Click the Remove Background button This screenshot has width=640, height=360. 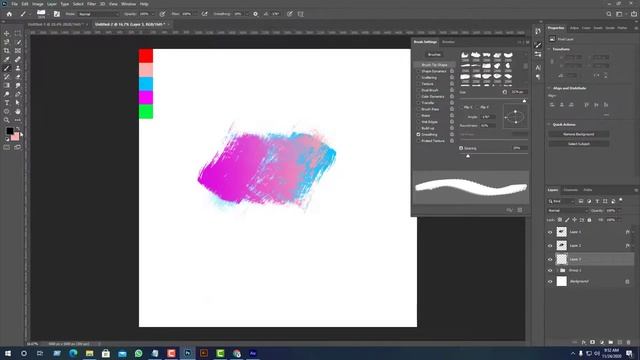point(579,134)
